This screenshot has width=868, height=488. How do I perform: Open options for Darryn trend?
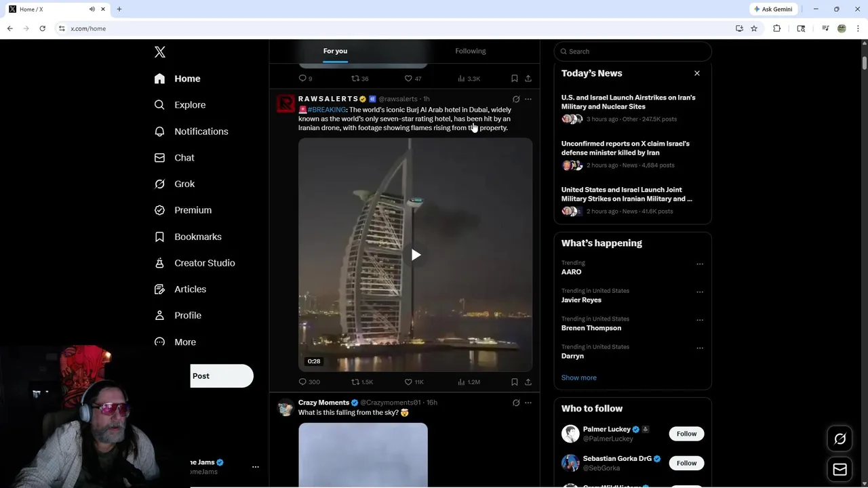click(x=700, y=348)
